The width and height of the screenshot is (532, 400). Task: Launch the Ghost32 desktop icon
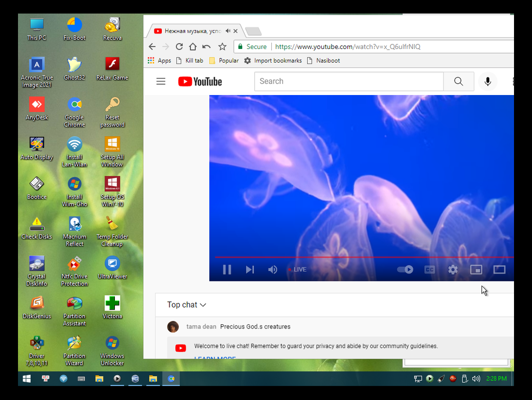74,69
